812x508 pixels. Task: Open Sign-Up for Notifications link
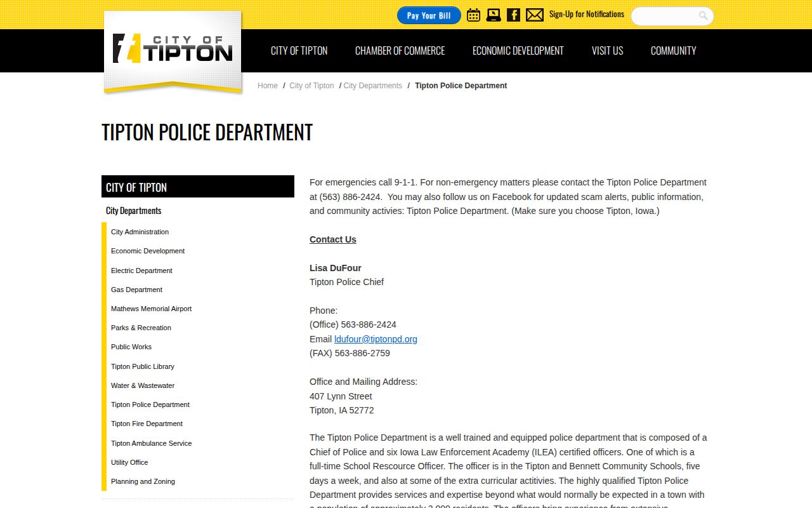(x=587, y=14)
